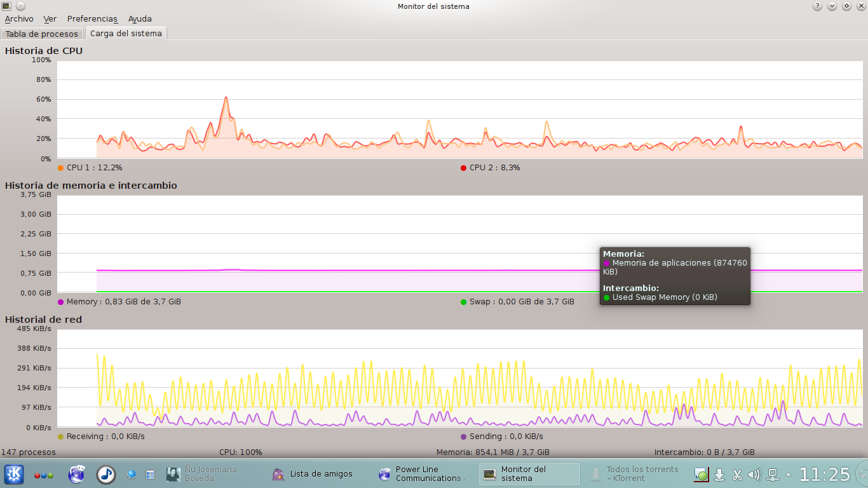This screenshot has width=868, height=488.
Task: Click the orange CPU 1 legend dot
Action: pos(60,168)
